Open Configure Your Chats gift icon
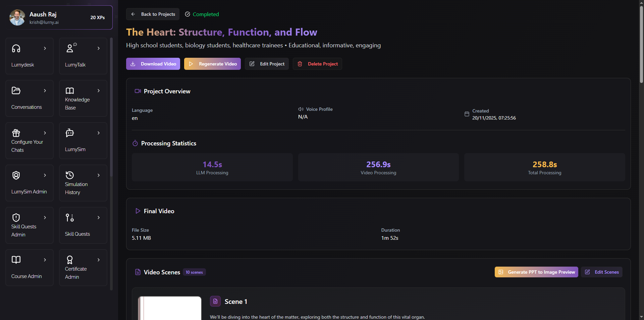Screen dimensions: 644x320 (16, 133)
